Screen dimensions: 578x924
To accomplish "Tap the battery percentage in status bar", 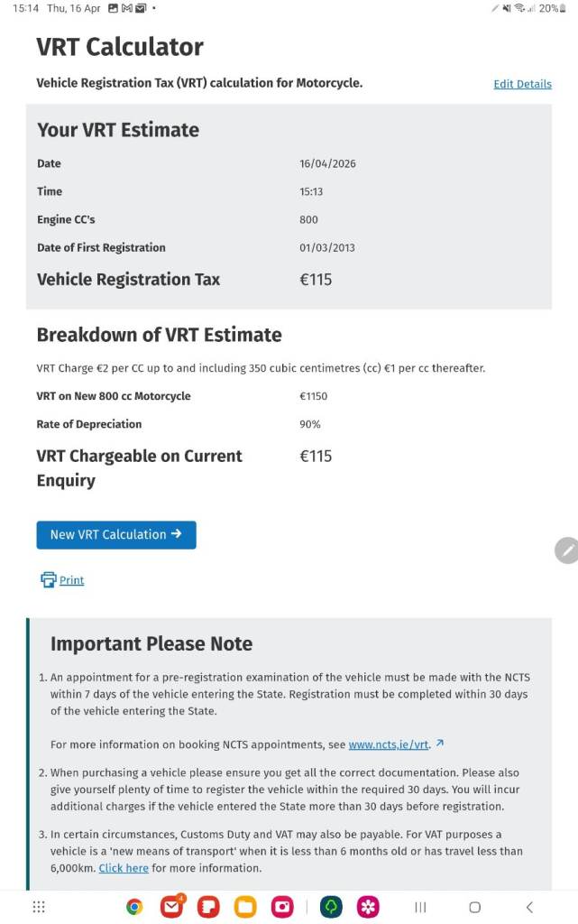I will pyautogui.click(x=548, y=8).
